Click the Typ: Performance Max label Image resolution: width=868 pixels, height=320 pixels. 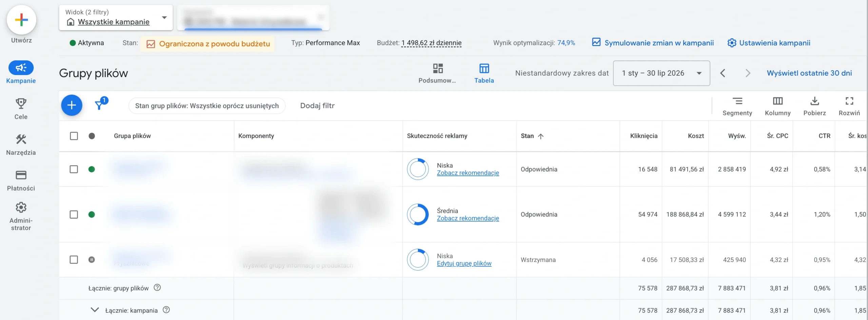tap(325, 43)
